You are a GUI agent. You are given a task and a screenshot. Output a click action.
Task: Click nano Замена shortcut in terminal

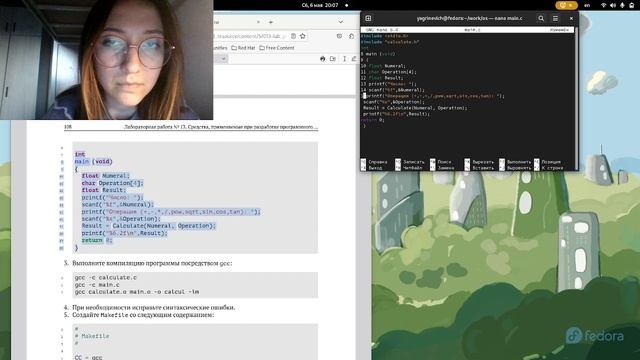click(x=442, y=168)
